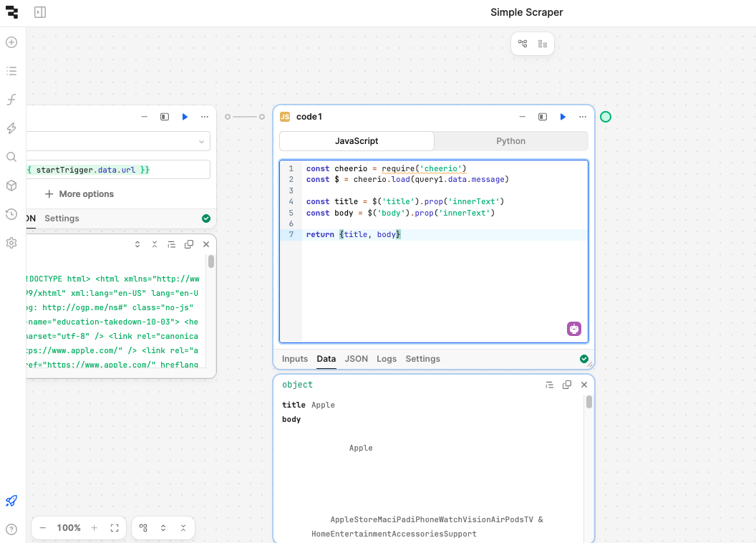This screenshot has width=756, height=543.
Task: Open the Logs tab in code1
Action: pyautogui.click(x=387, y=359)
